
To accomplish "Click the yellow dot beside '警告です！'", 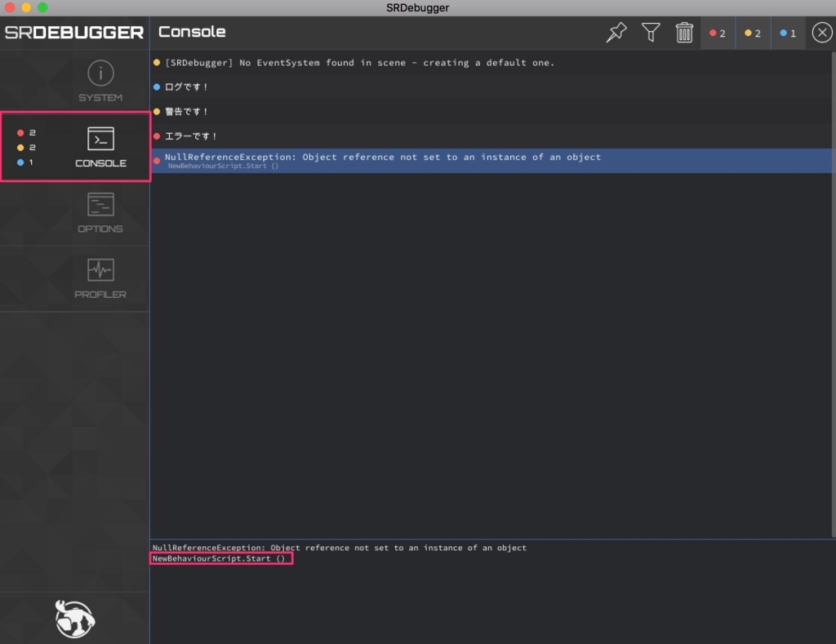I will [157, 112].
